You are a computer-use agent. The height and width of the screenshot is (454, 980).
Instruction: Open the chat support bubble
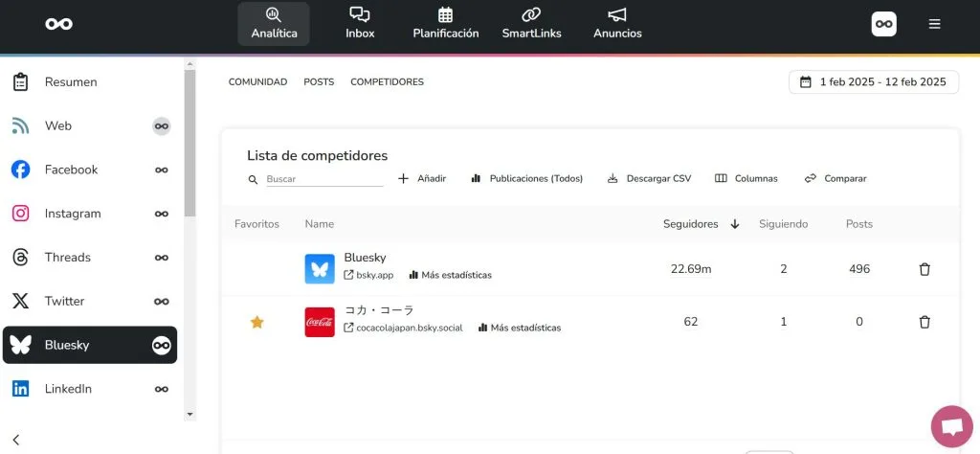click(x=951, y=426)
